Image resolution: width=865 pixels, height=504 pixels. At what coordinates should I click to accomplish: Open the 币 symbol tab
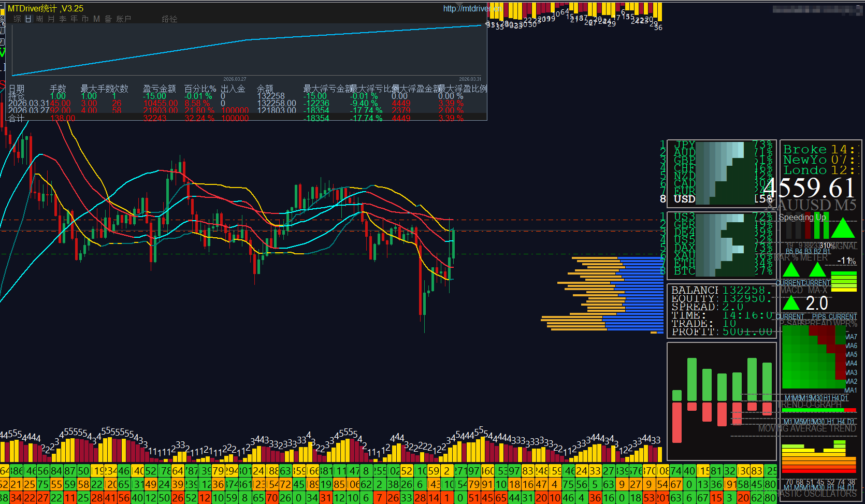coord(85,19)
